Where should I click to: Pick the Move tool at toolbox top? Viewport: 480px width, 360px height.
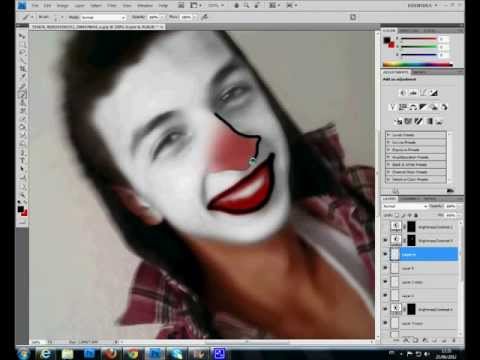pyautogui.click(x=23, y=36)
